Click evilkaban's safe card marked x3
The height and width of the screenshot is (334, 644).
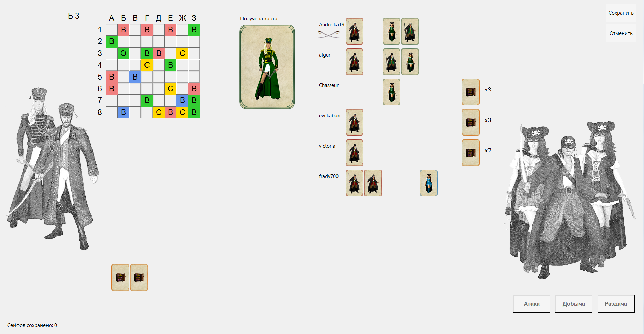click(471, 122)
